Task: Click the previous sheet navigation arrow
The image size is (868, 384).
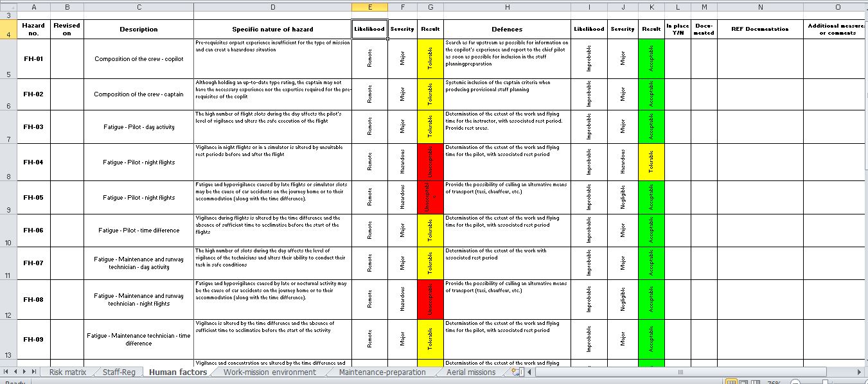Action: click(x=15, y=372)
